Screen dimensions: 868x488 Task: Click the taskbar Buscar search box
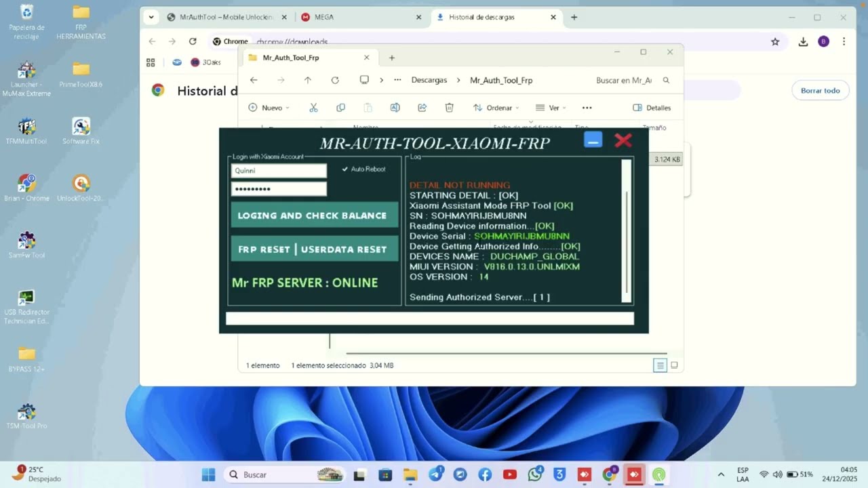[x=285, y=474]
